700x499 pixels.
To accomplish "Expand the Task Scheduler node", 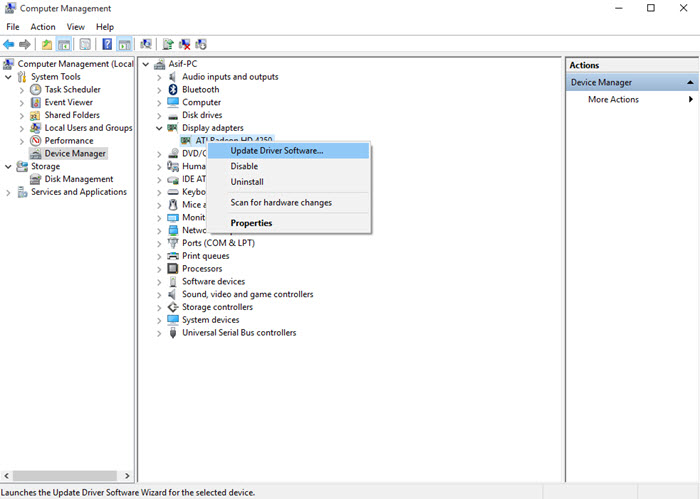I will (x=22, y=90).
